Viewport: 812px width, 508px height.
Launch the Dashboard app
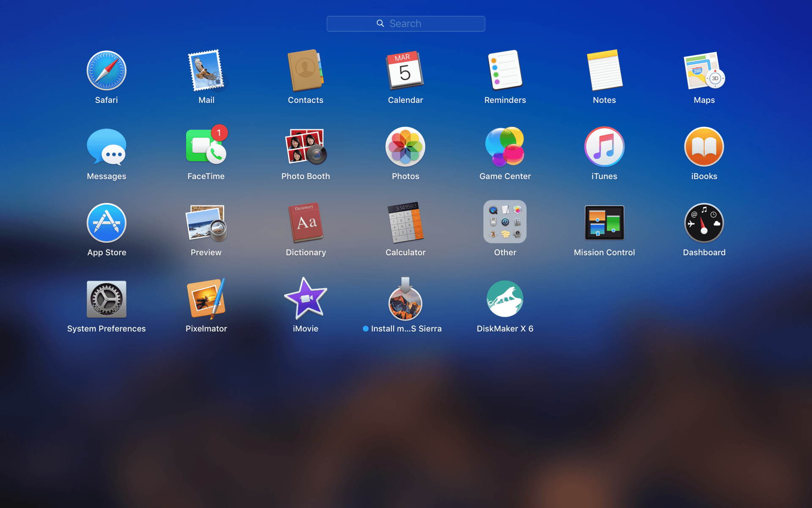[704, 223]
